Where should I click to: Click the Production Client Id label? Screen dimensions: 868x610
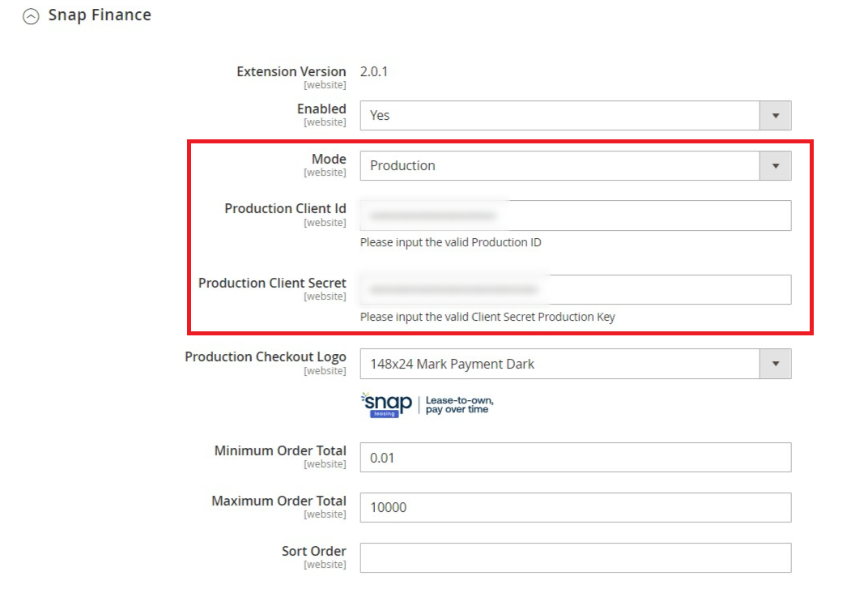pyautogui.click(x=285, y=208)
